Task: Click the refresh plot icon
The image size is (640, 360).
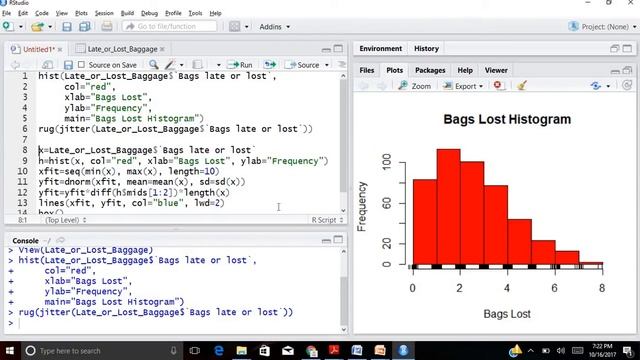Action: (x=627, y=86)
